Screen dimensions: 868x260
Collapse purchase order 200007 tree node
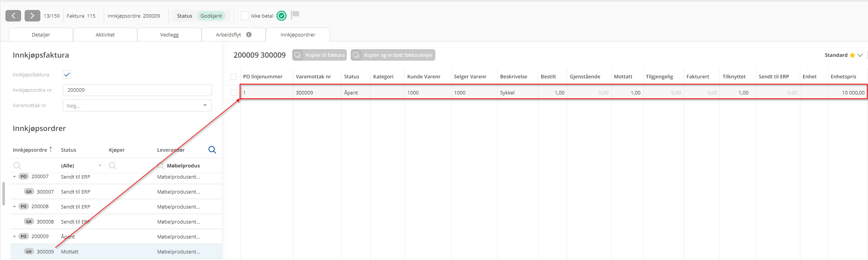click(15, 177)
